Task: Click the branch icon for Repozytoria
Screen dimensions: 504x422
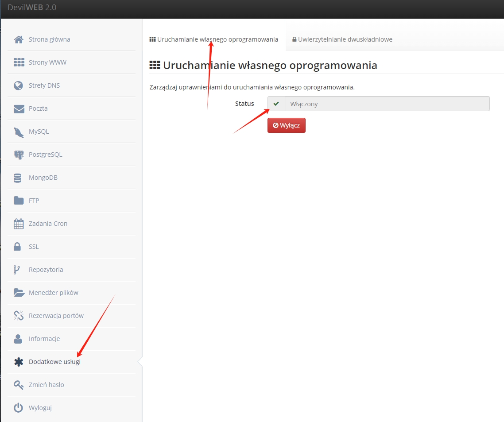Action: (17, 270)
